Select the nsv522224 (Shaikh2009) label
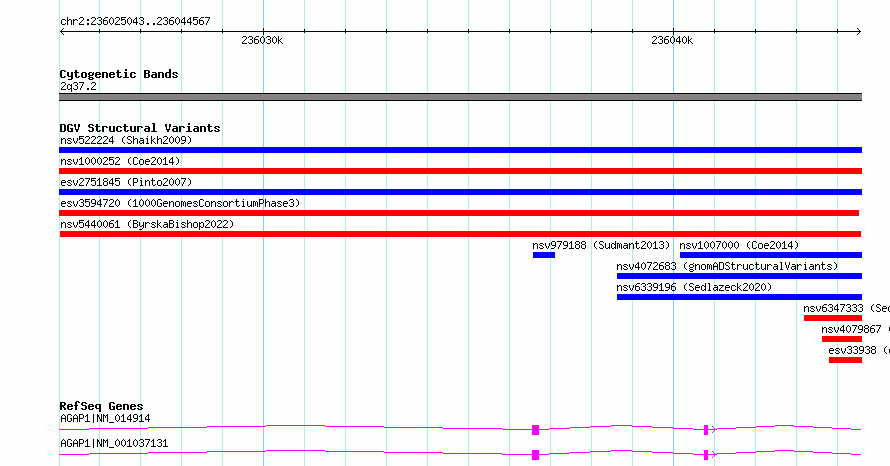The height and width of the screenshot is (466, 890). (x=126, y=140)
